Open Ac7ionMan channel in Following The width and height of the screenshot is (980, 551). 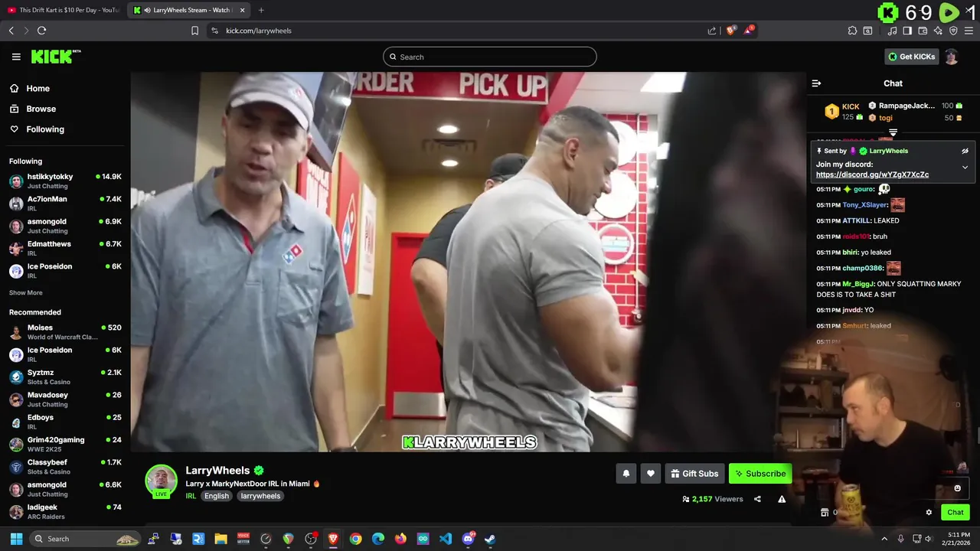[65, 203]
